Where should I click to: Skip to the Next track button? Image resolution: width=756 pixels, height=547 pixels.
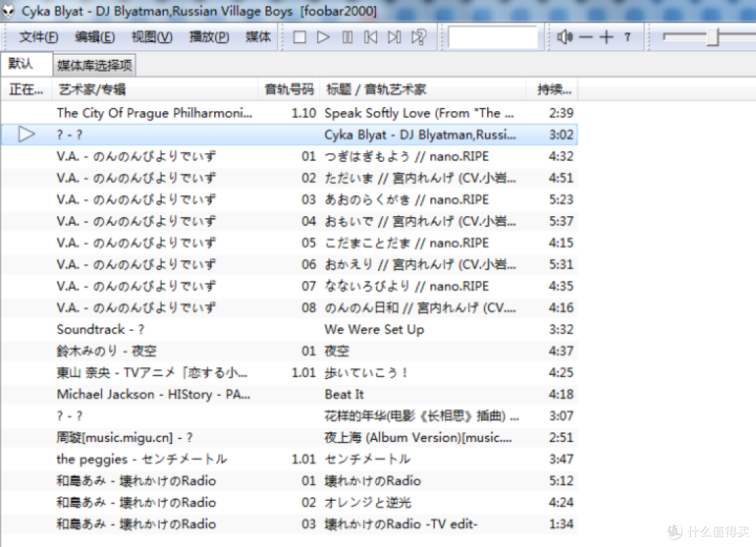click(x=394, y=37)
